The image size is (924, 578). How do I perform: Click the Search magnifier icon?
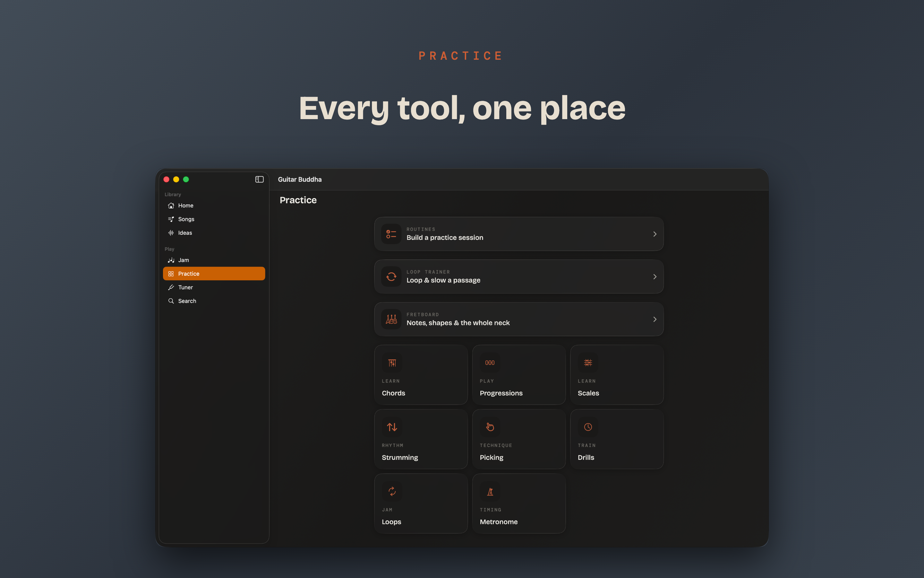pos(171,301)
